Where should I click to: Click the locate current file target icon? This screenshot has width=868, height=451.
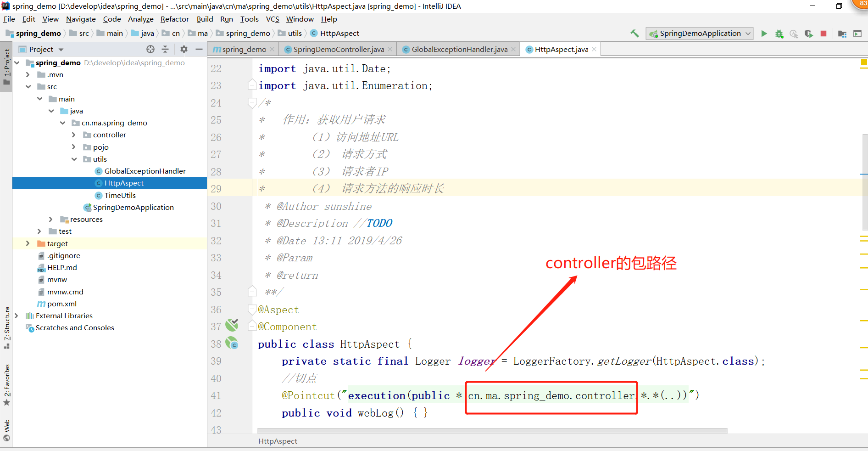[x=150, y=49]
